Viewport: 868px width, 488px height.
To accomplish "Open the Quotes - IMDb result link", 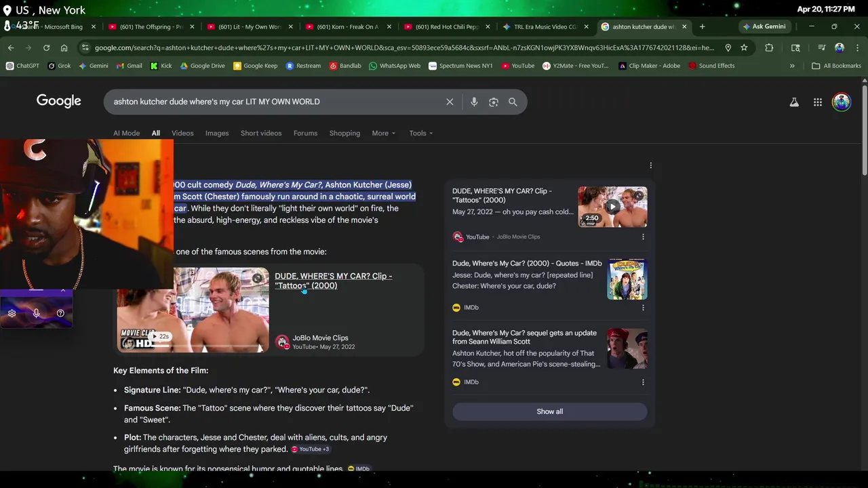I will [527, 263].
